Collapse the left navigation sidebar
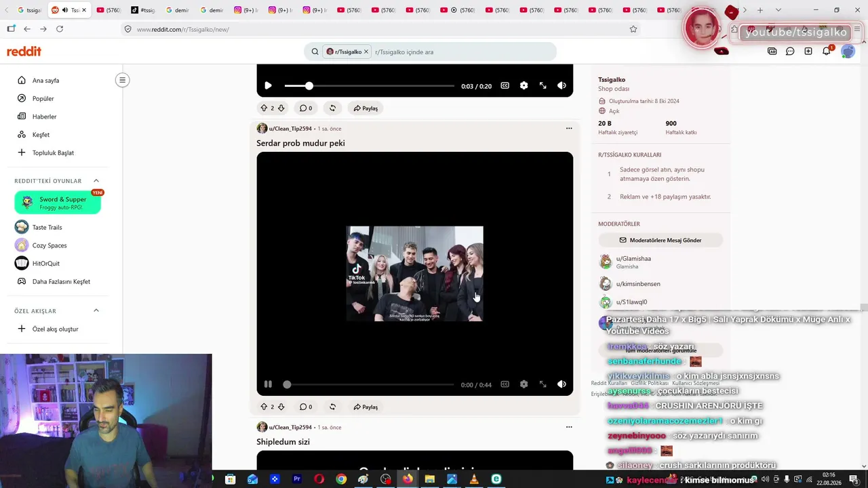The image size is (868, 488). [x=122, y=80]
